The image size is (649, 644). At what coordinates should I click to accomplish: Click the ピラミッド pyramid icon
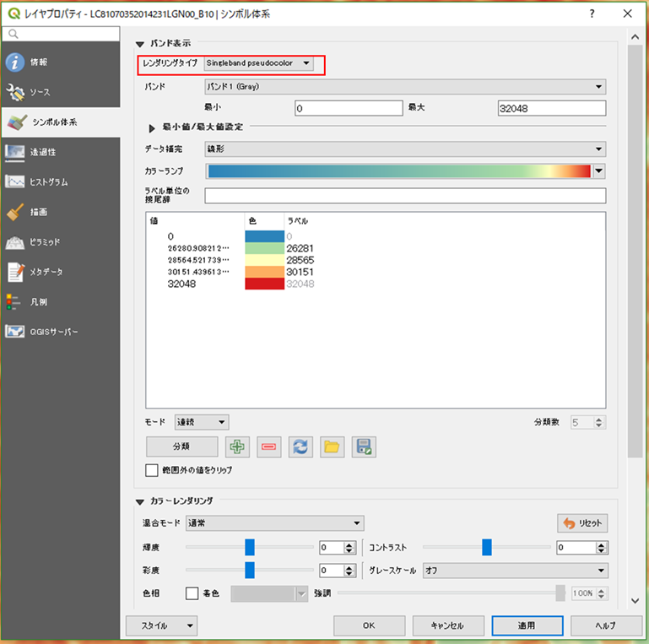tap(15, 242)
